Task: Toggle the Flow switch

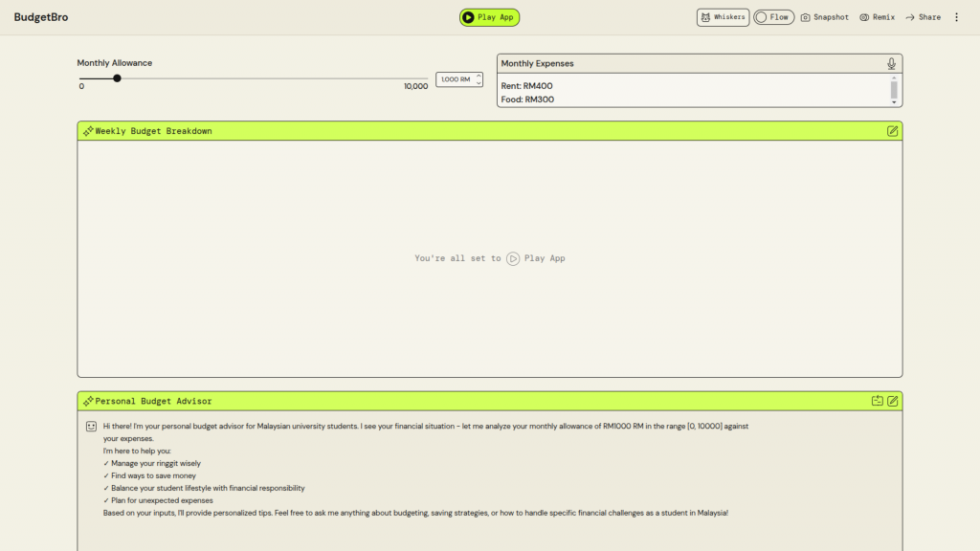Action: pyautogui.click(x=773, y=17)
